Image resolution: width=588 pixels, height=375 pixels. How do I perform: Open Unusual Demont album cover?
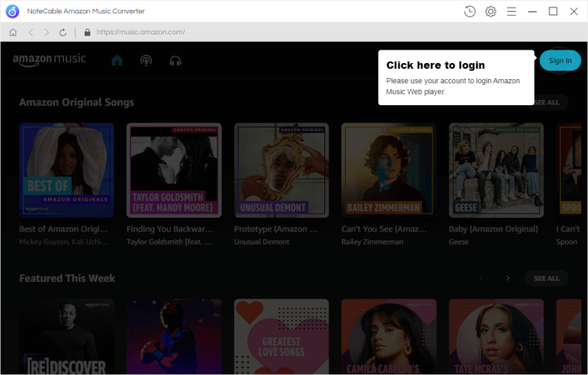pyautogui.click(x=281, y=170)
